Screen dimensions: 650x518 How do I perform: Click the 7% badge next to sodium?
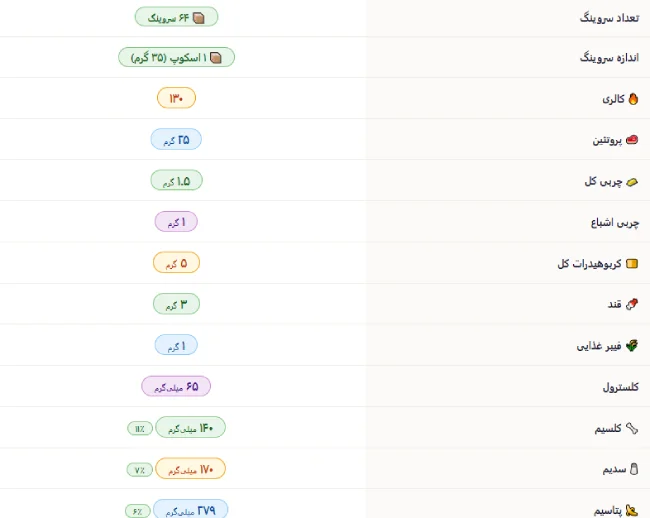(x=140, y=470)
